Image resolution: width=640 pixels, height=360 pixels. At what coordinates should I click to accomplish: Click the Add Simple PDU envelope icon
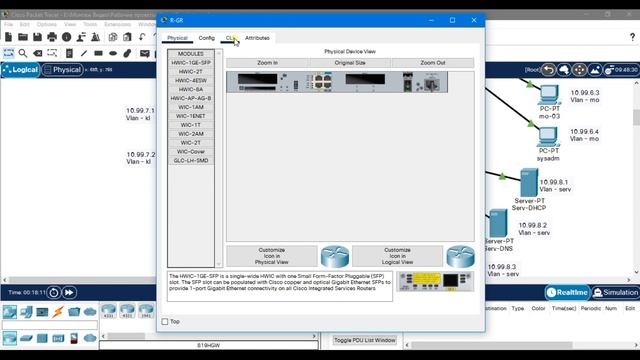[x=145, y=53]
